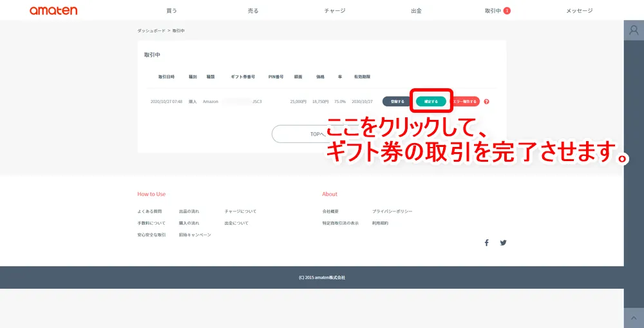Open the 取引中 menu with badge
This screenshot has height=328, width=644.
pyautogui.click(x=497, y=11)
